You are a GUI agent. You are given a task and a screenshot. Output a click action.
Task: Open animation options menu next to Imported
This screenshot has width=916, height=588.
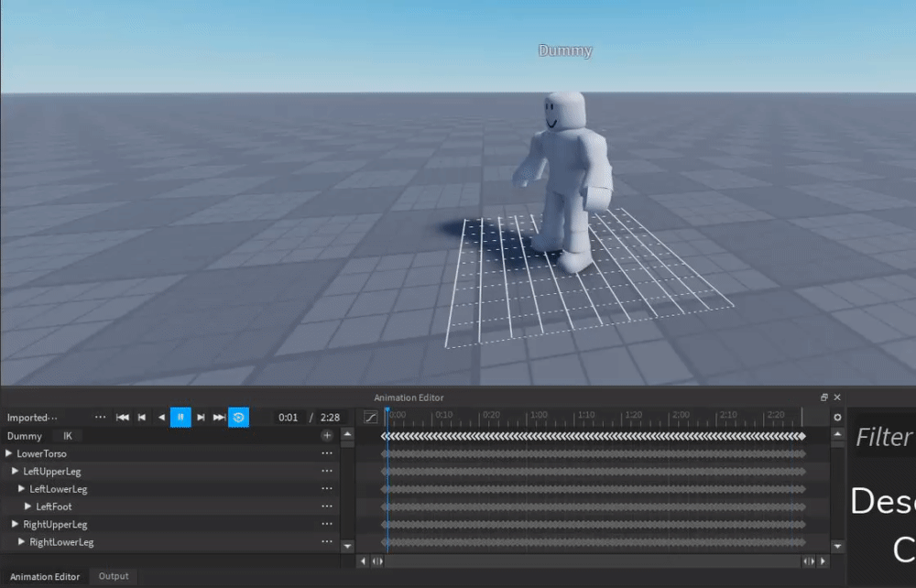coord(101,417)
